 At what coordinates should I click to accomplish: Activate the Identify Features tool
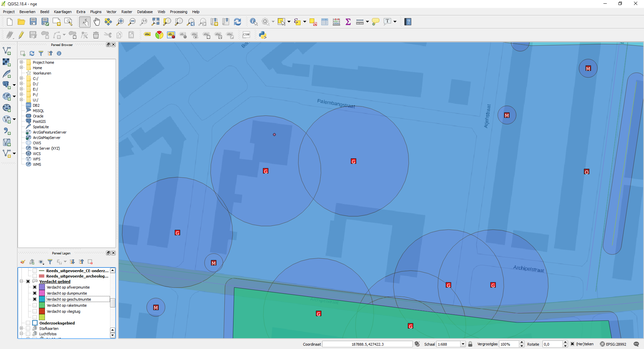[254, 22]
